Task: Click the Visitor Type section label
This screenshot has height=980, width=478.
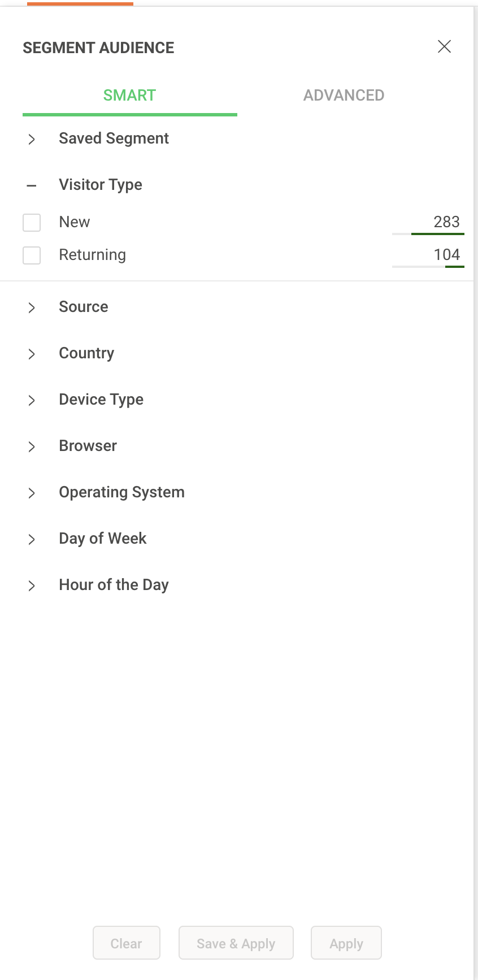Action: (x=101, y=185)
